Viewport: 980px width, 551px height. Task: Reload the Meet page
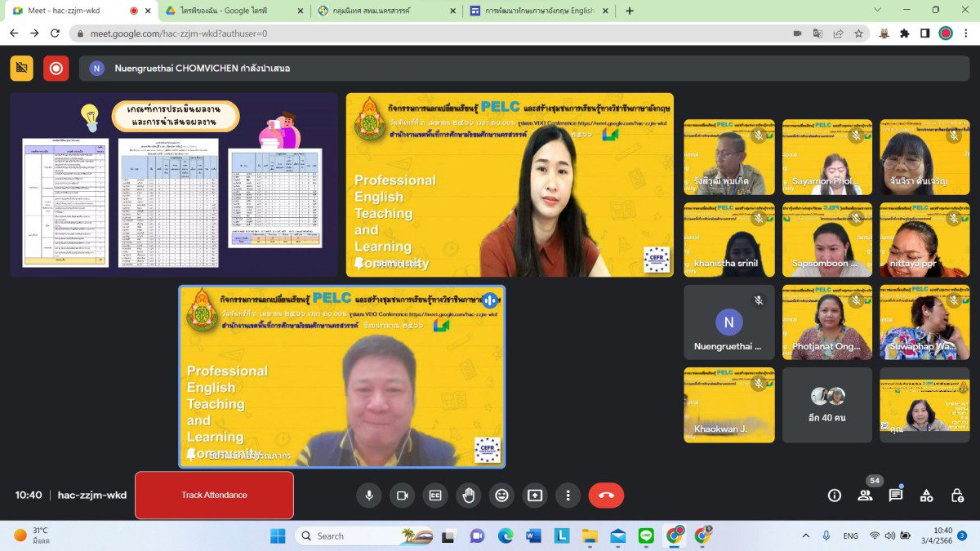point(56,33)
